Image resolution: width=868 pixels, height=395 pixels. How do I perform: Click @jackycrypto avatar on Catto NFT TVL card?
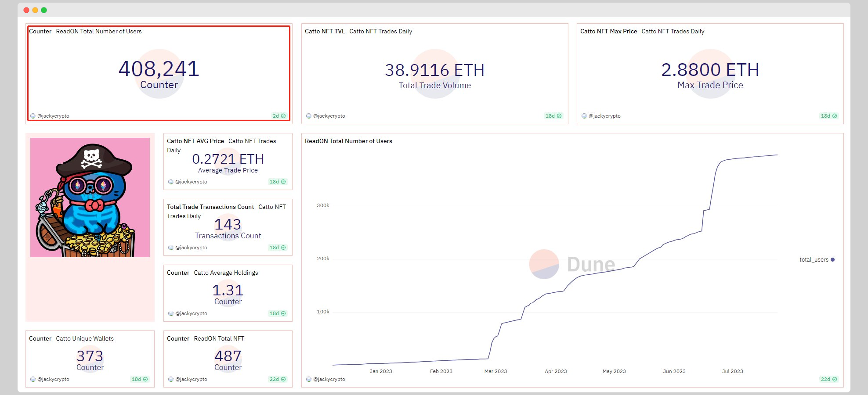tap(309, 116)
